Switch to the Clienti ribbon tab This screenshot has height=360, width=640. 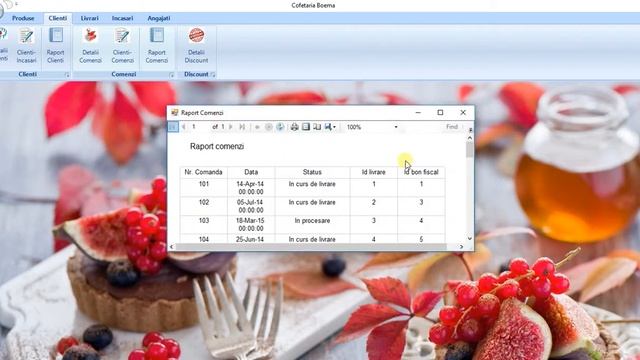58,18
